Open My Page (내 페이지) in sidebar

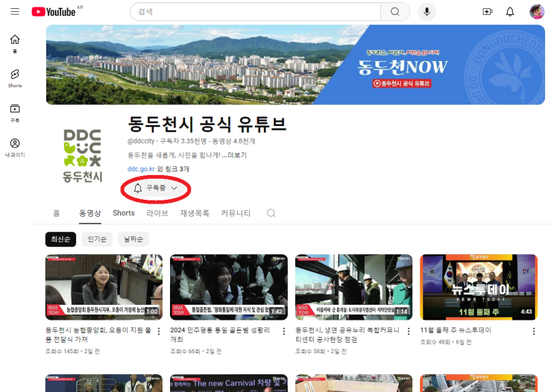tap(15, 148)
